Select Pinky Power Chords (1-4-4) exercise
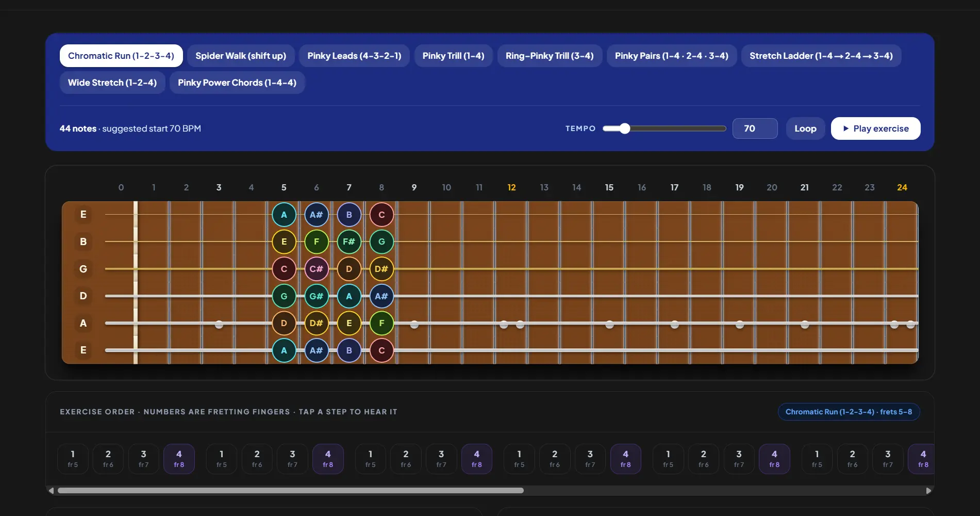Image resolution: width=980 pixels, height=516 pixels. click(x=237, y=83)
